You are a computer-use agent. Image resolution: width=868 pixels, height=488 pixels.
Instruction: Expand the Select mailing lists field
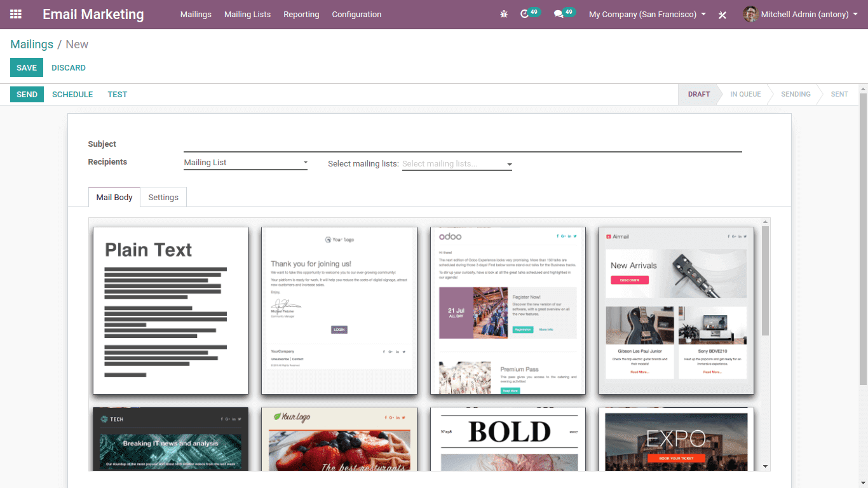point(457,164)
